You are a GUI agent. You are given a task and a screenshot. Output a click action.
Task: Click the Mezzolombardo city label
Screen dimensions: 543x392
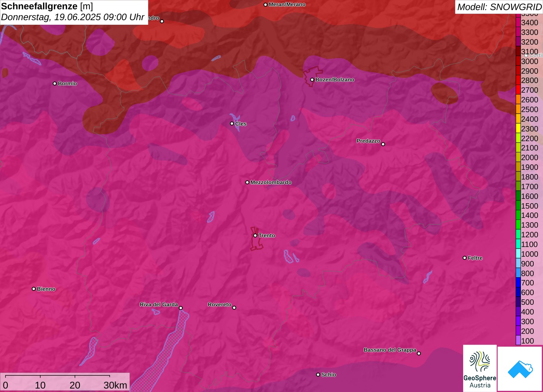(271, 183)
